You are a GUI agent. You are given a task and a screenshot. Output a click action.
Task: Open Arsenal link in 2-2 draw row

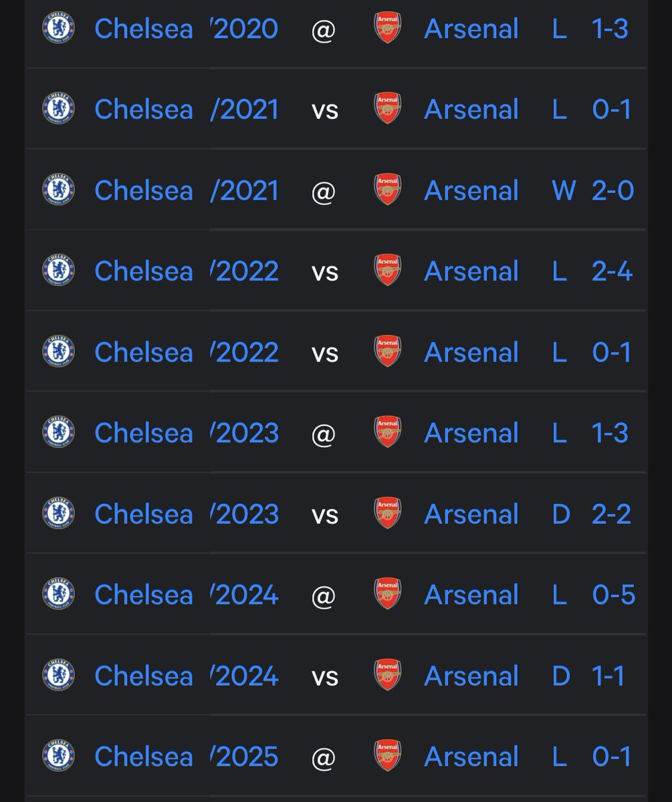coord(471,514)
